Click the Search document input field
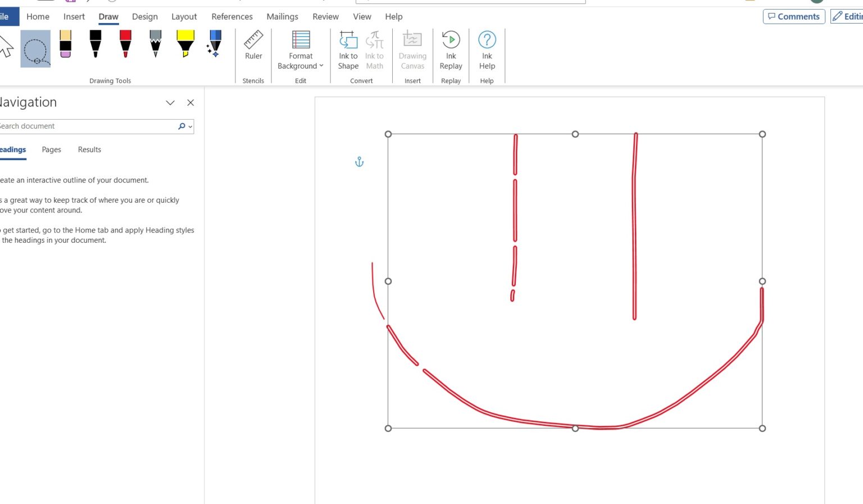 pyautogui.click(x=84, y=126)
